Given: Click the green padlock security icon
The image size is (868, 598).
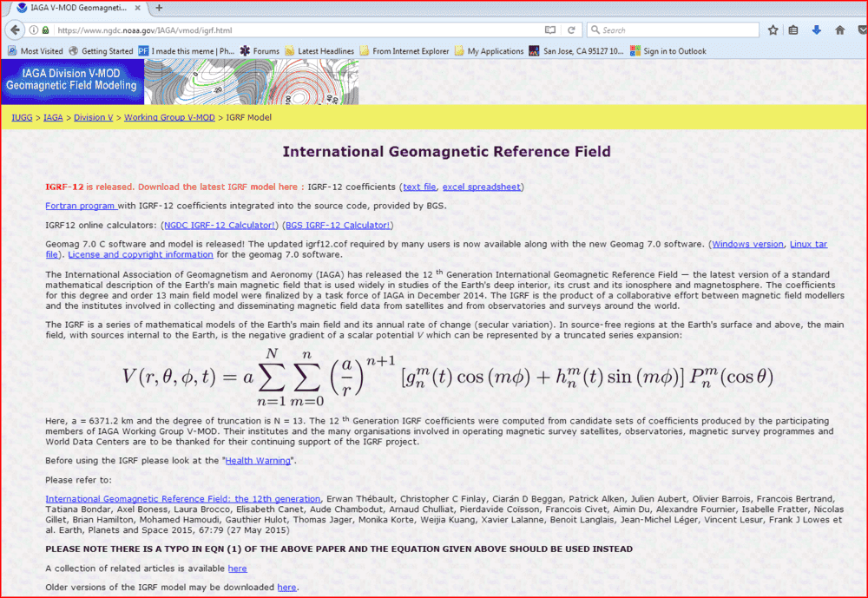Looking at the screenshot, I should click(x=46, y=30).
